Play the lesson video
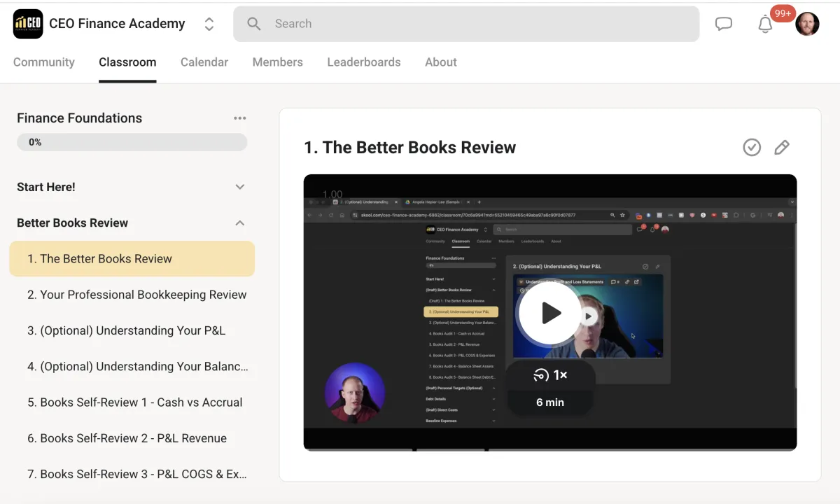 (550, 313)
